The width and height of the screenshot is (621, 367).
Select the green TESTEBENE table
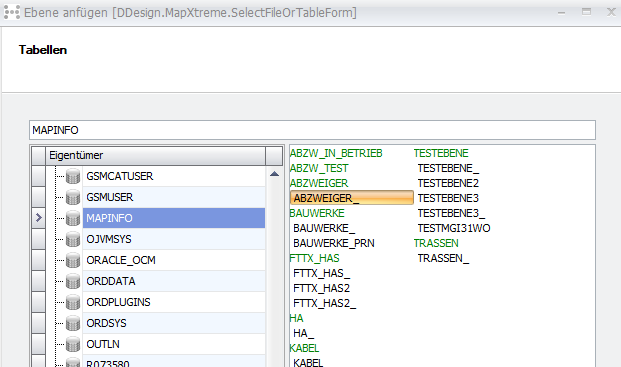click(441, 153)
